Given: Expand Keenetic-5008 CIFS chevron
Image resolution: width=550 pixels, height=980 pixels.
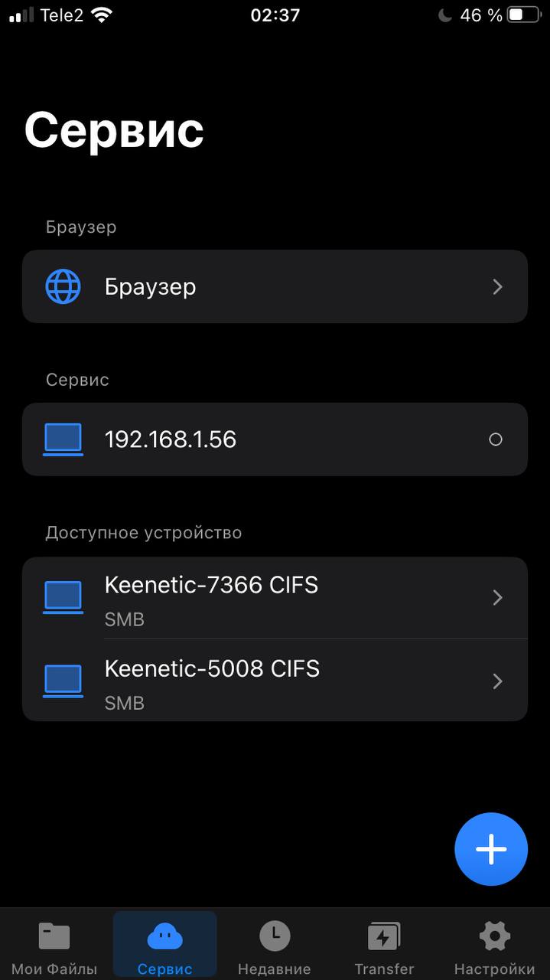Looking at the screenshot, I should 497,681.
